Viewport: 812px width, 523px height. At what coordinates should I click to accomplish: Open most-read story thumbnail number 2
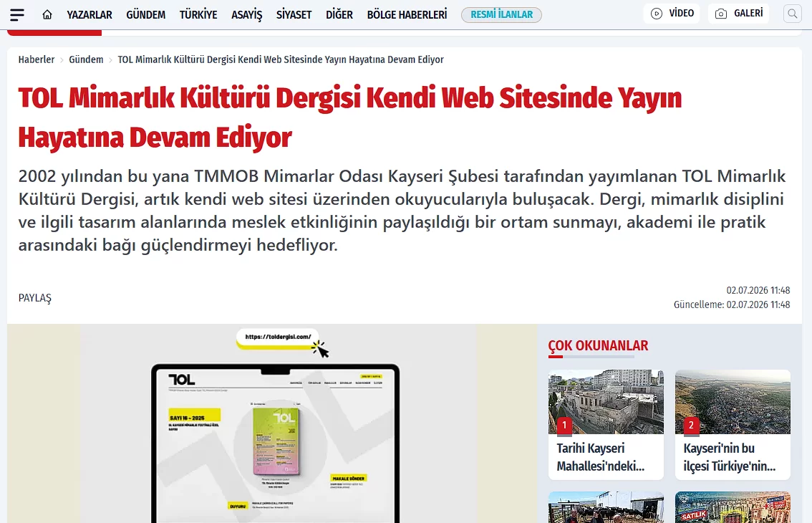coord(733,402)
